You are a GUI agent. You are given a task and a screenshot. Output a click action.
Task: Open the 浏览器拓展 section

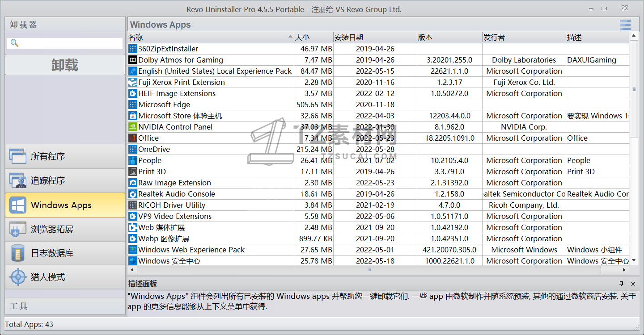(x=65, y=229)
